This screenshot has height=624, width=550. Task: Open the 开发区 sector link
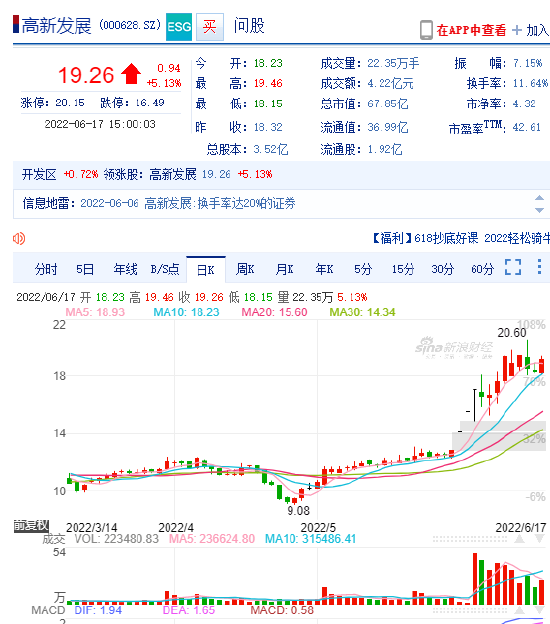click(x=39, y=174)
